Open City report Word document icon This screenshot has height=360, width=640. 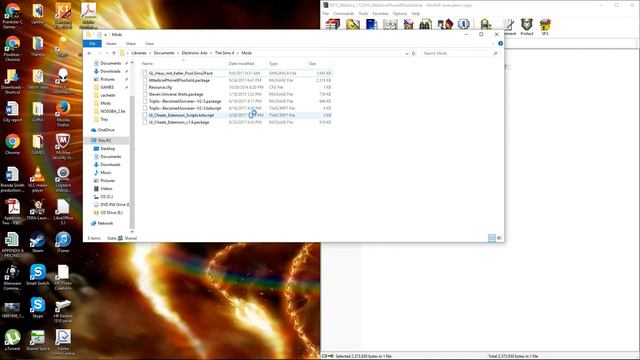tap(13, 111)
